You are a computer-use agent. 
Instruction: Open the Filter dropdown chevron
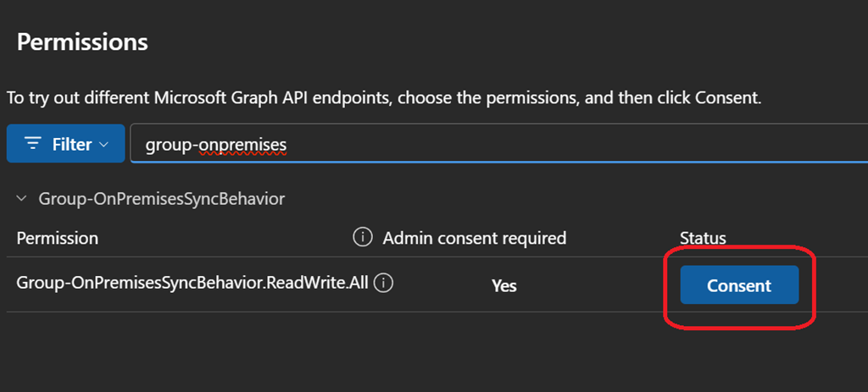tap(104, 145)
